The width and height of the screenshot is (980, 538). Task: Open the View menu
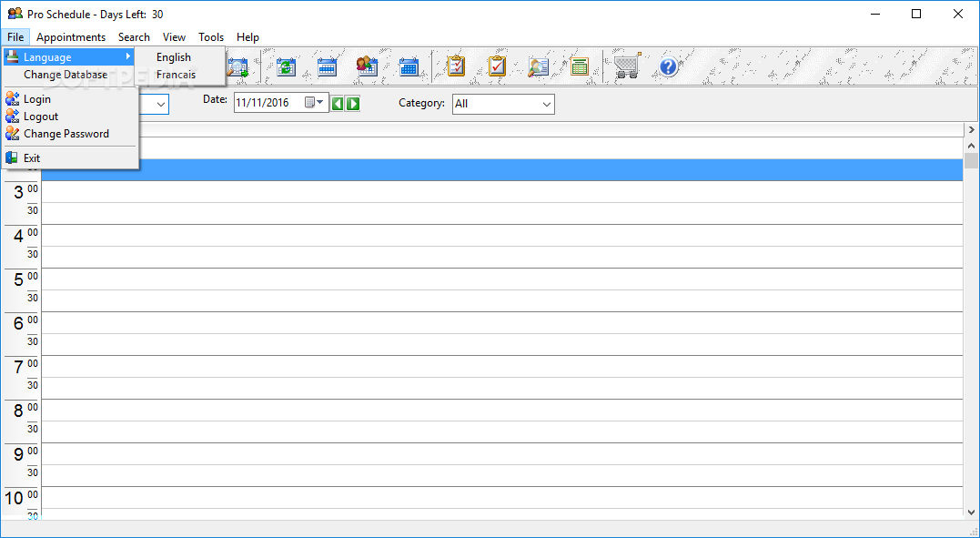point(175,37)
